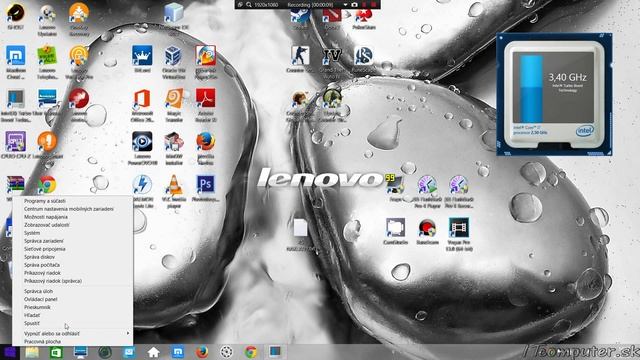The height and width of the screenshot is (360, 640).
Task: Open the blue crown BitLord desktop icon
Action: tap(142, 56)
